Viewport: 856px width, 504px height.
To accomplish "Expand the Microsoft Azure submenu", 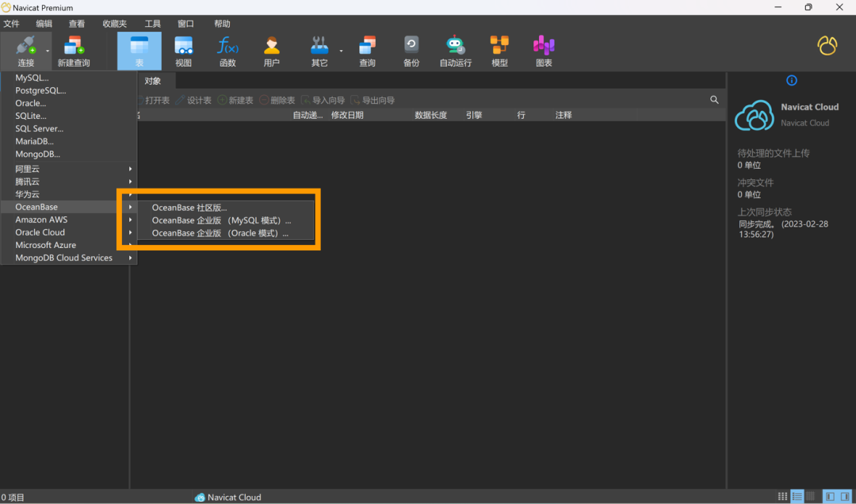I will click(69, 245).
